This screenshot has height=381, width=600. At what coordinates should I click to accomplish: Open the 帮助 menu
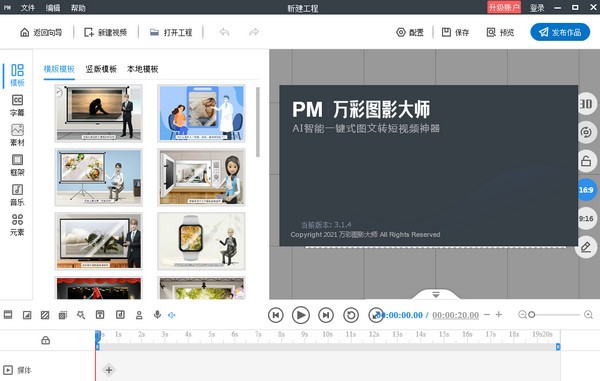tap(78, 8)
